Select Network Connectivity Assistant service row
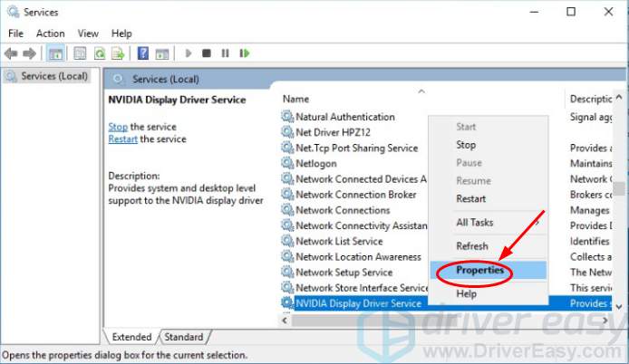Viewport: 629px width, 364px height. pyautogui.click(x=361, y=225)
